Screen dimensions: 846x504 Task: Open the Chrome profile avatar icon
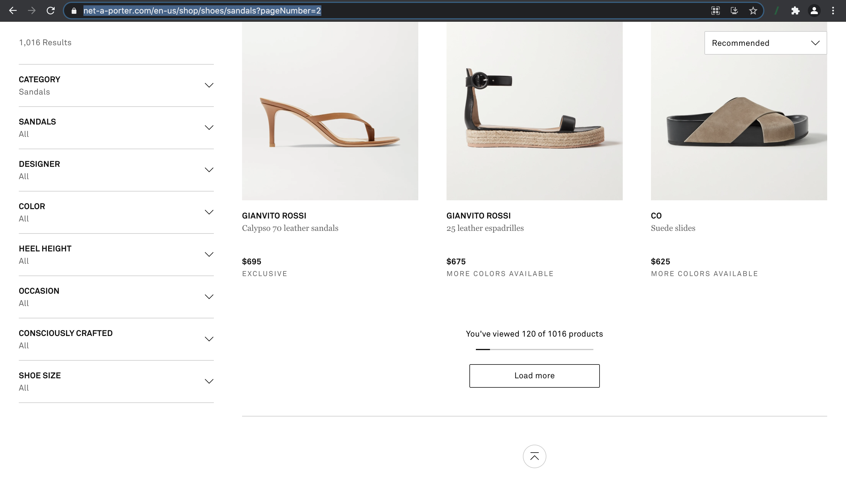(x=814, y=11)
